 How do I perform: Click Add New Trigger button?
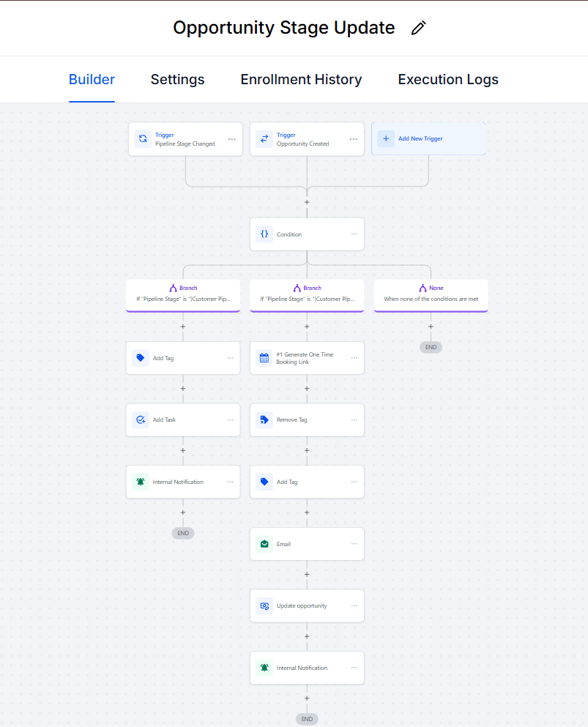(428, 138)
